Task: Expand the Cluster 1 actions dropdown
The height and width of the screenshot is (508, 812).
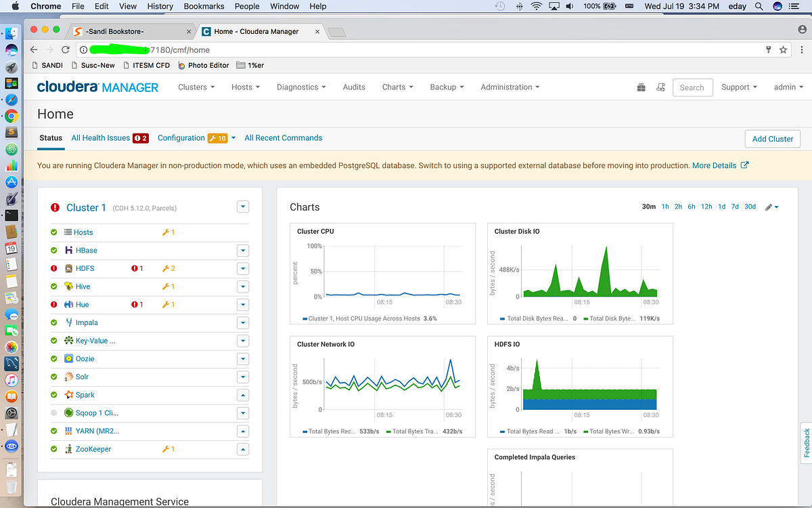Action: (x=243, y=207)
